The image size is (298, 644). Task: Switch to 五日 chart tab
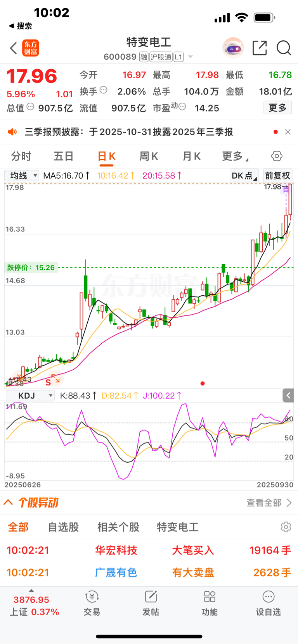coord(64,156)
